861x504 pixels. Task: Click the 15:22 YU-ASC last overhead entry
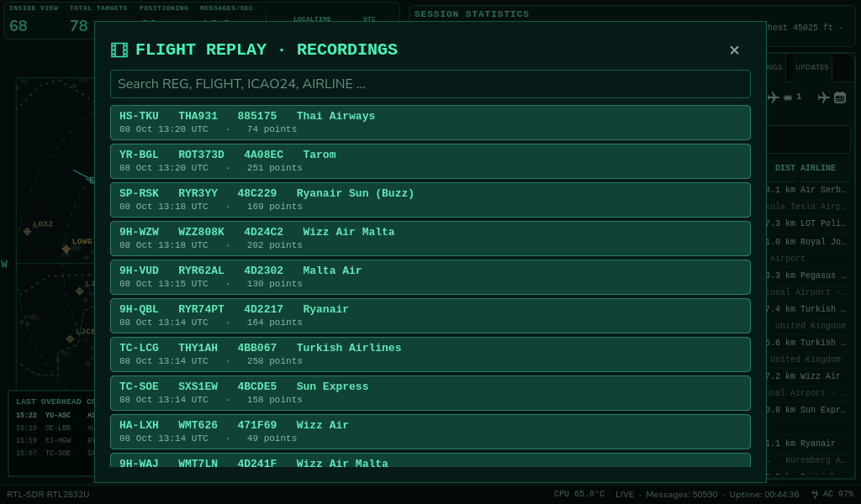point(55,415)
